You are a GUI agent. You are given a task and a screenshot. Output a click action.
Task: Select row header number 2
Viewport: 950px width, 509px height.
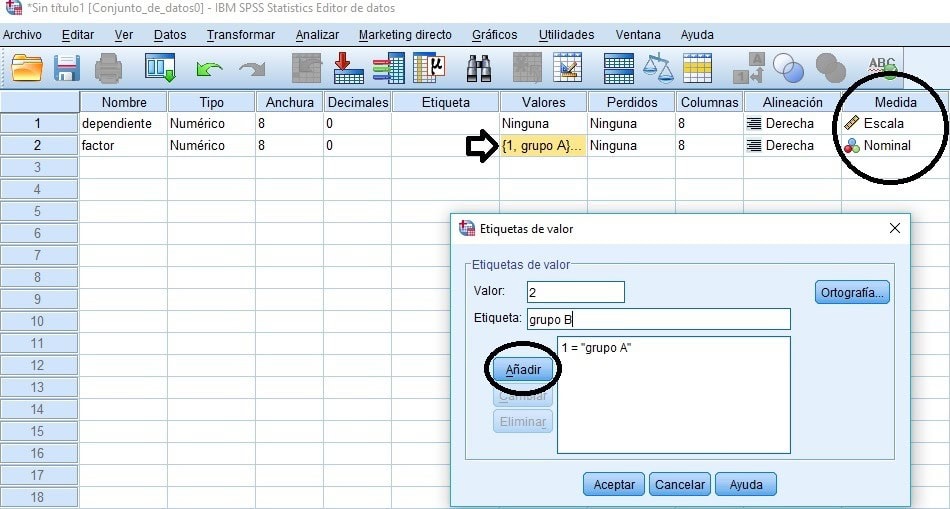[x=39, y=145]
